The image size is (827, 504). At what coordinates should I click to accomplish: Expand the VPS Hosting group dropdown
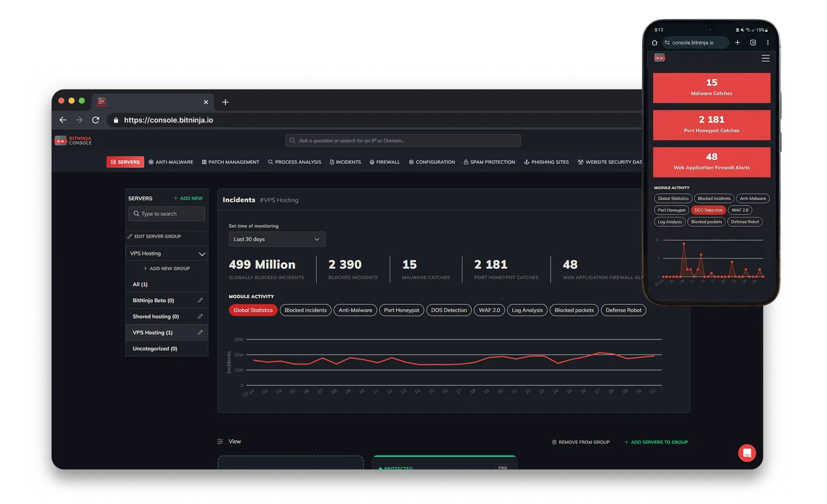pos(167,253)
